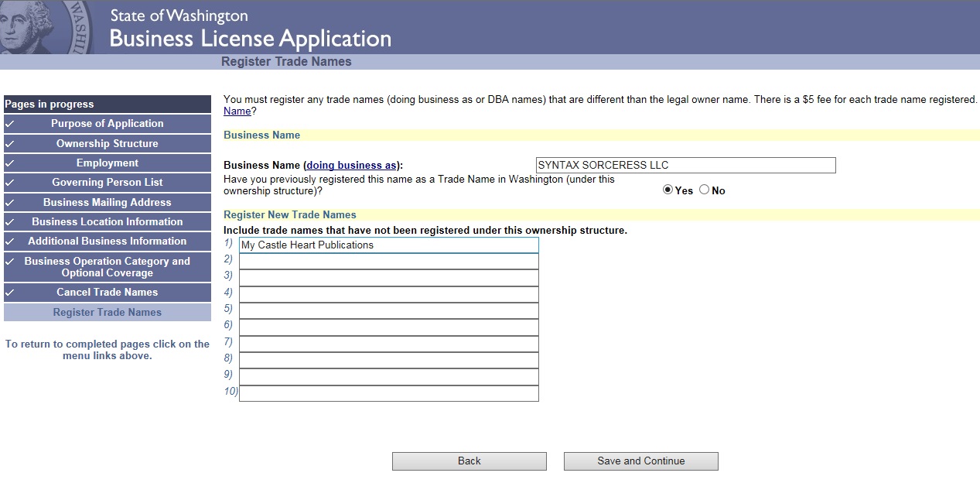Screen dimensions: 980x483
Task: Go to Ownership Structure page
Action: click(x=108, y=144)
